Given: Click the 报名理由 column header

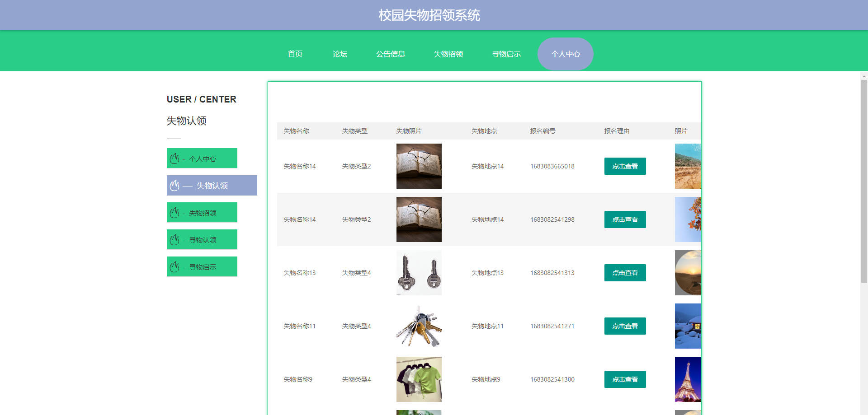Looking at the screenshot, I should pyautogui.click(x=617, y=131).
